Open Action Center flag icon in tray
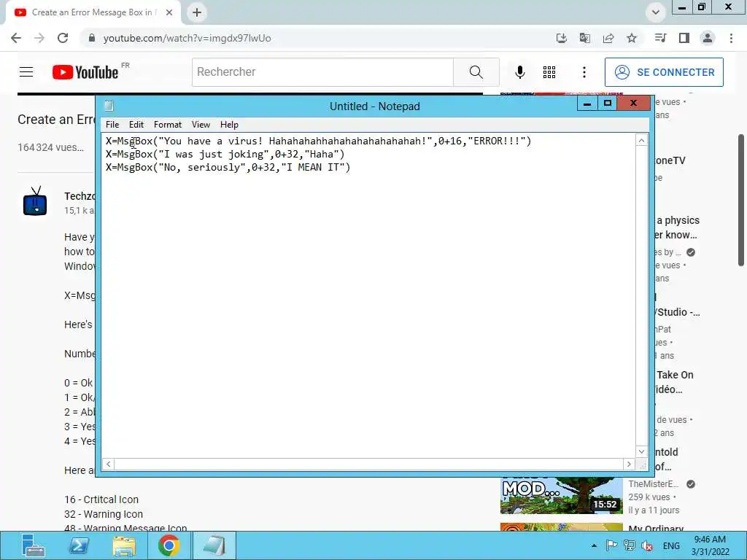 [x=612, y=545]
